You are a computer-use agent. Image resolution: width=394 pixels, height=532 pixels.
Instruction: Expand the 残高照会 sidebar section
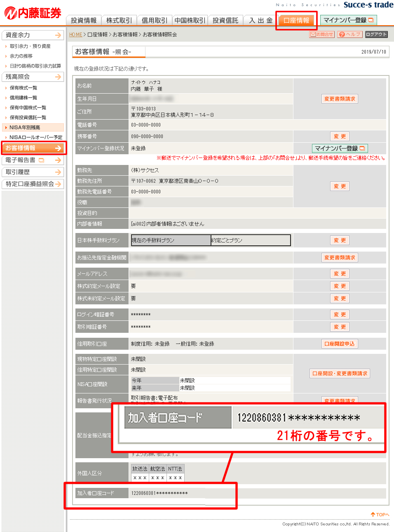click(33, 77)
